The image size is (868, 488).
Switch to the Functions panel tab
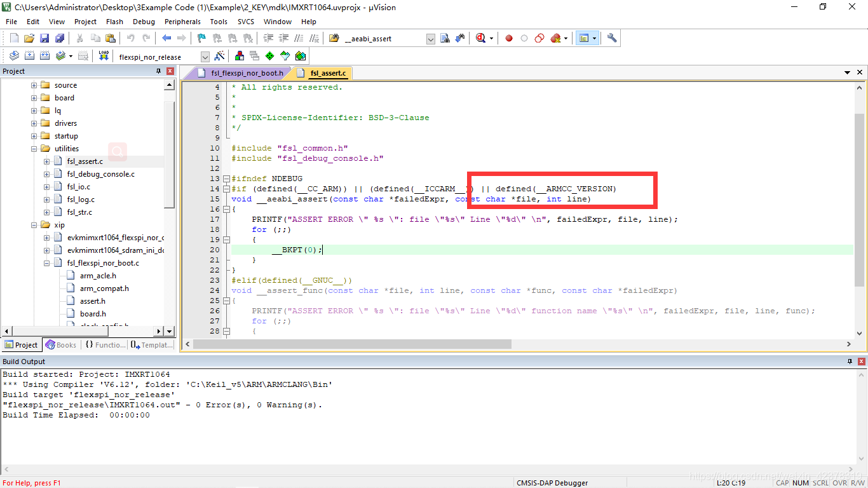pyautogui.click(x=104, y=344)
